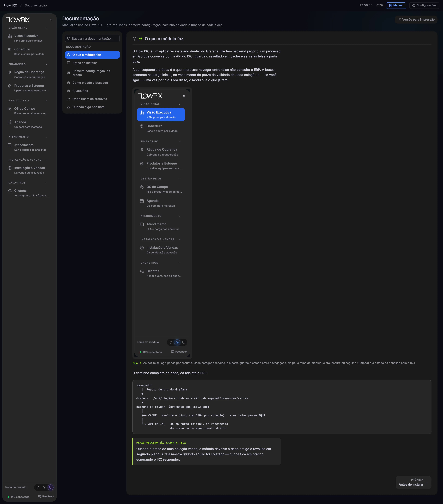This screenshot has width=443, height=504.
Task: Select O que o módulo faz in documentation list
Action: click(x=92, y=55)
